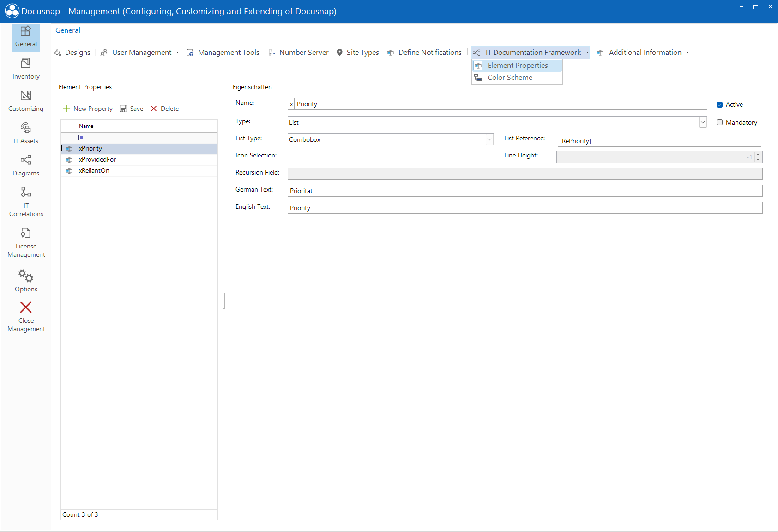Click the German Text field
The height and width of the screenshot is (532, 778).
click(x=525, y=191)
